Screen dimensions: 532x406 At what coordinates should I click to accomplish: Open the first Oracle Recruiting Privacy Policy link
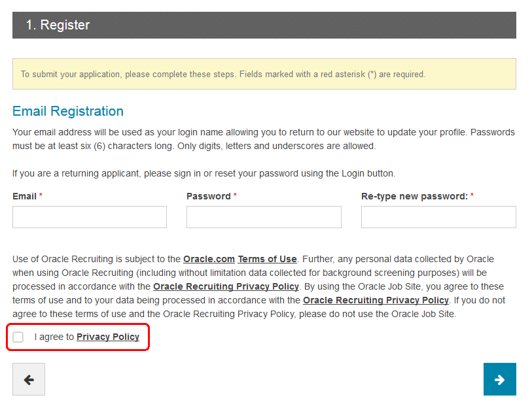tap(226, 286)
